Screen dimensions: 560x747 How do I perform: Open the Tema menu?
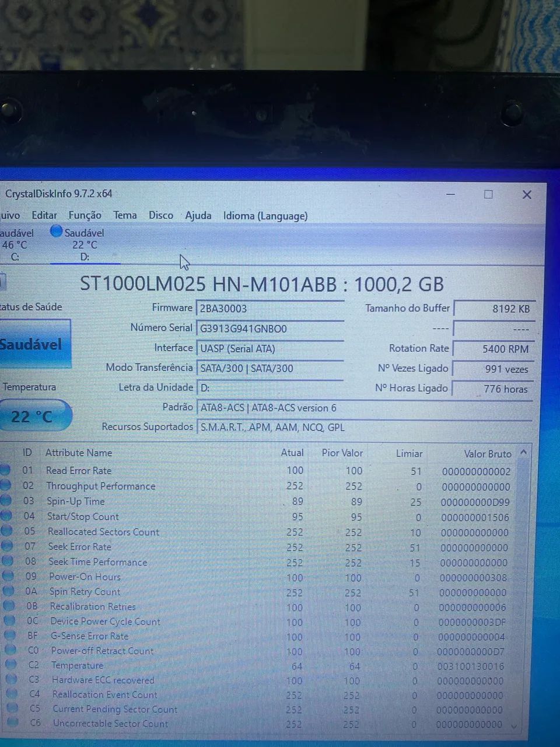pos(125,215)
